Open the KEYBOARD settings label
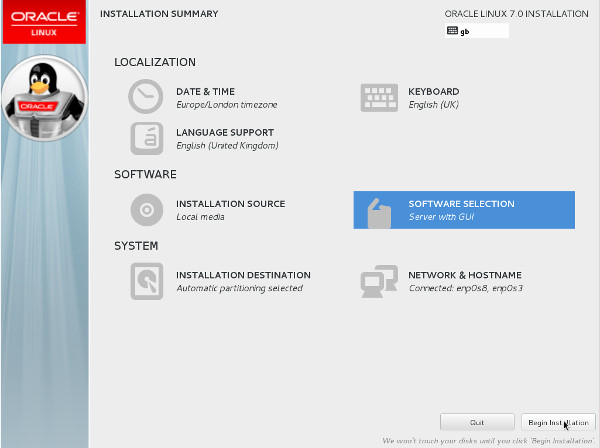600x448 pixels. pos(434,91)
